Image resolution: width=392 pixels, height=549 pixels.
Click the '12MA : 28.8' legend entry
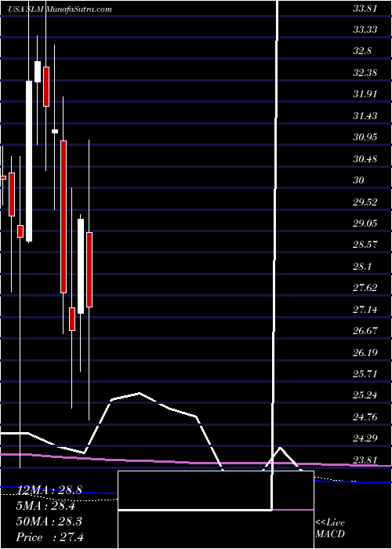point(49,490)
